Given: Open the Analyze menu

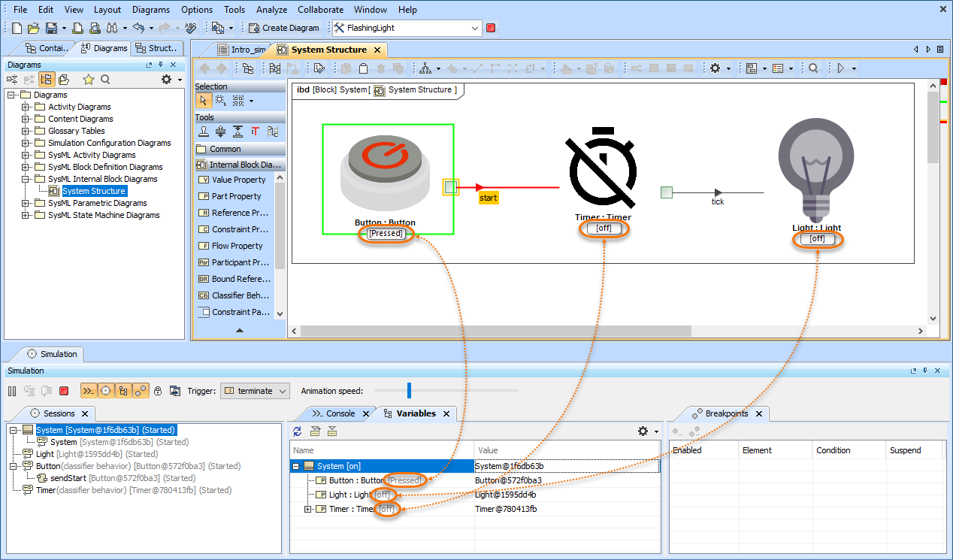Looking at the screenshot, I should [x=271, y=10].
